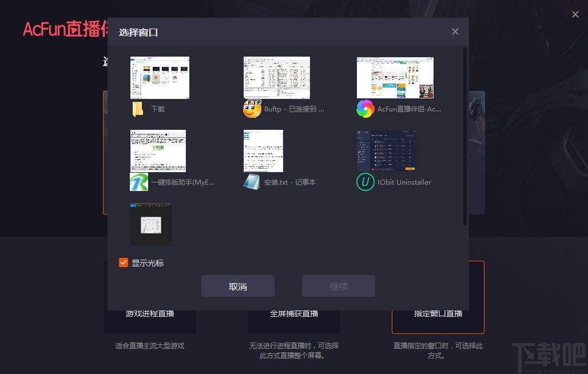The height and width of the screenshot is (374, 588).
Task: Enable the 显示光标 checkbox
Action: pyautogui.click(x=123, y=262)
